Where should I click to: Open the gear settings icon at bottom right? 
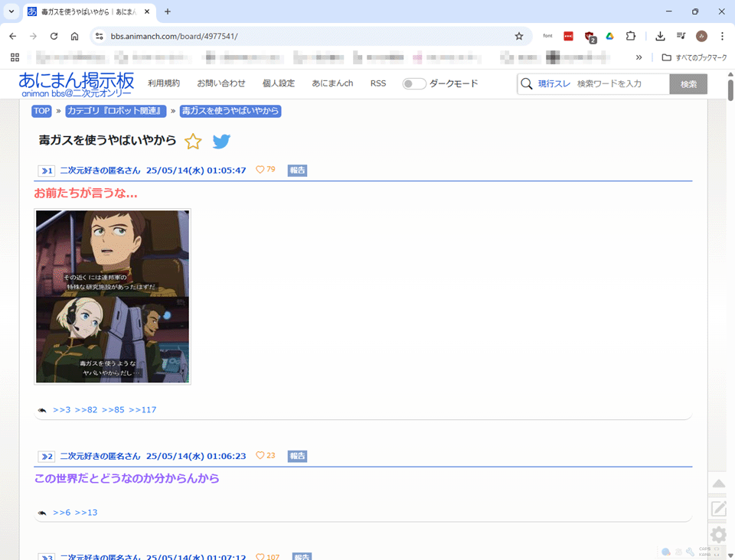(x=719, y=534)
